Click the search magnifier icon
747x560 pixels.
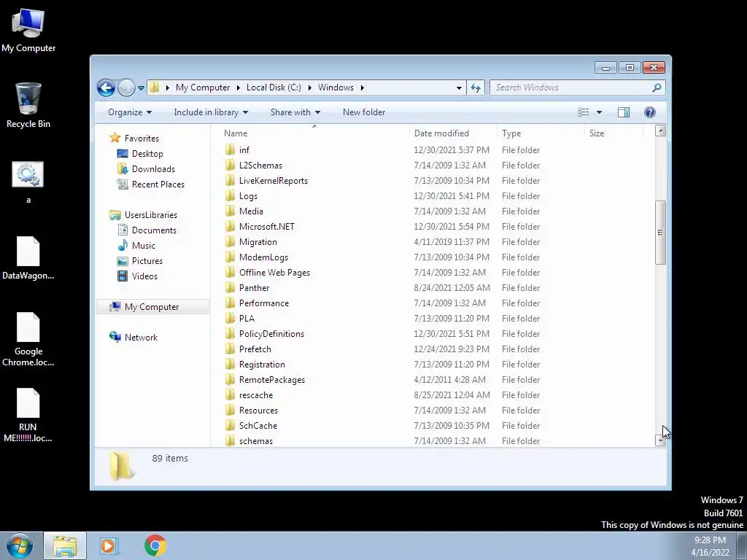point(657,87)
